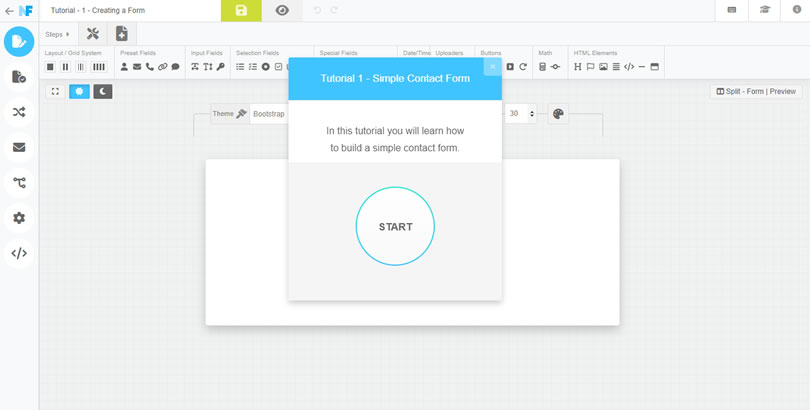
Task: Add the Name preset field
Action: [124, 67]
